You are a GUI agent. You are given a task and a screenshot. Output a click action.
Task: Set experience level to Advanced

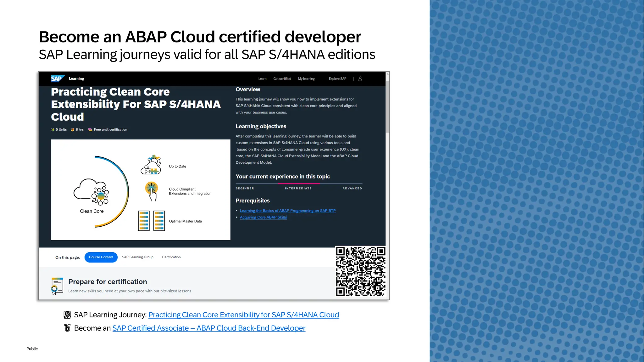coord(352,189)
